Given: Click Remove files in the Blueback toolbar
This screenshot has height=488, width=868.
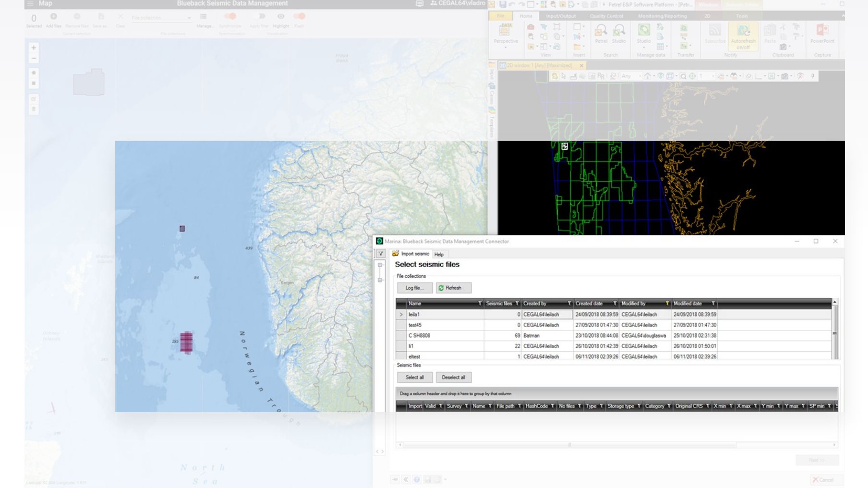Looking at the screenshot, I should [77, 20].
